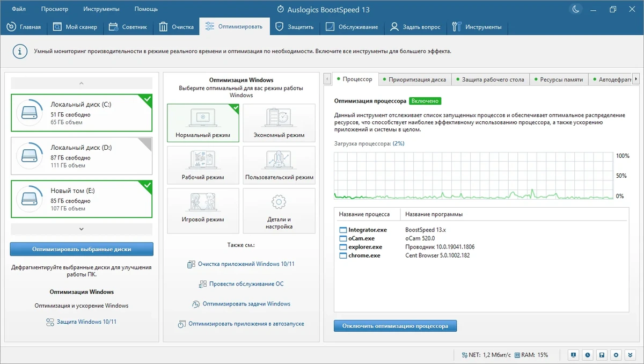Select the chrome.exe process row
The image size is (644, 364).
(x=481, y=256)
